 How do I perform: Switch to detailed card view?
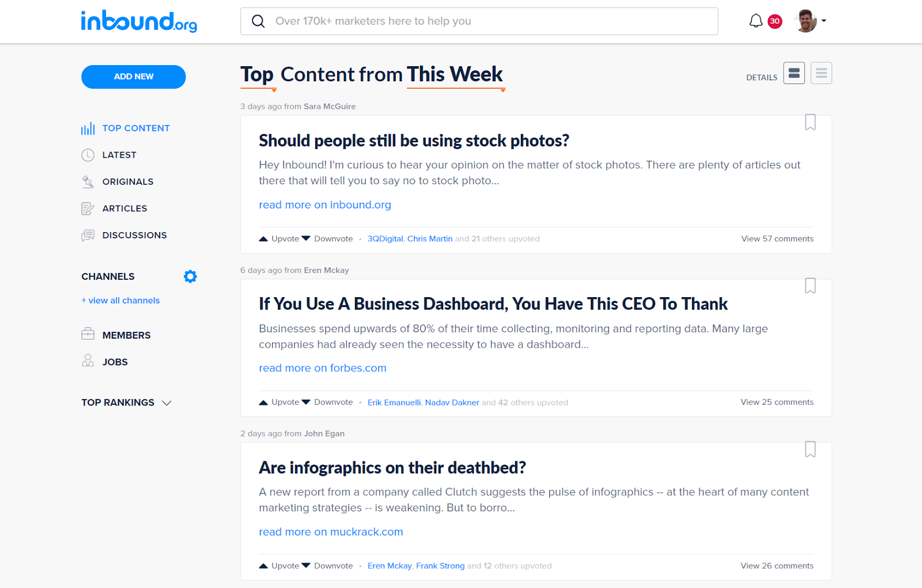click(x=793, y=73)
